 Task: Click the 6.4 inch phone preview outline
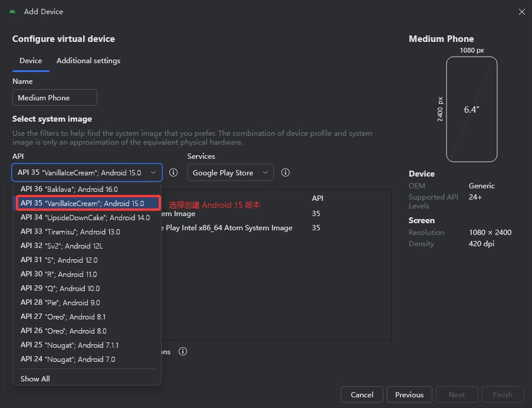point(472,109)
